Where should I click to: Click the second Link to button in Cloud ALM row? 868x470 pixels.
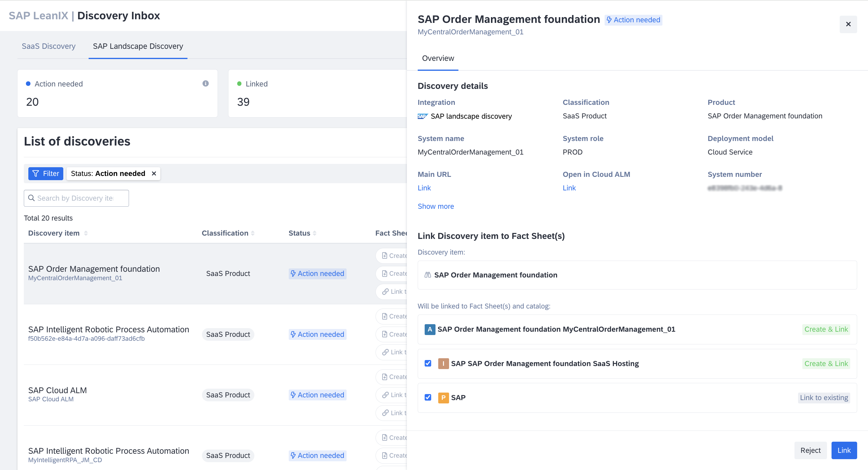[392, 413]
